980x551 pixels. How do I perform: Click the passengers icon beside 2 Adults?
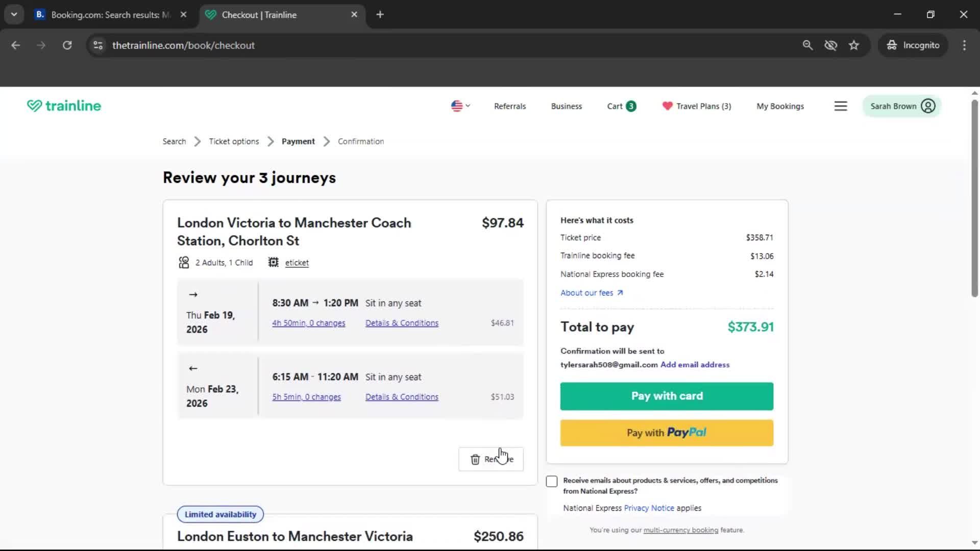[x=184, y=262]
